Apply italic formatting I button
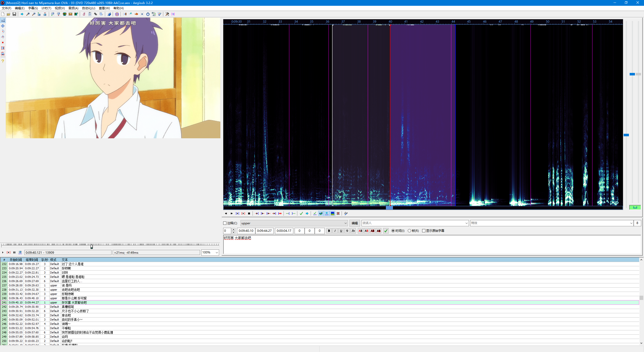The image size is (644, 352). point(335,231)
